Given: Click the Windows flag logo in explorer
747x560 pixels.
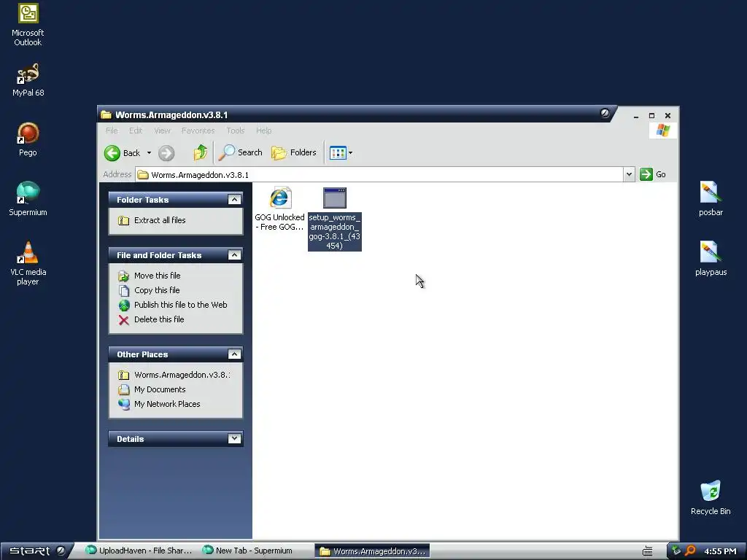Looking at the screenshot, I should point(662,131).
